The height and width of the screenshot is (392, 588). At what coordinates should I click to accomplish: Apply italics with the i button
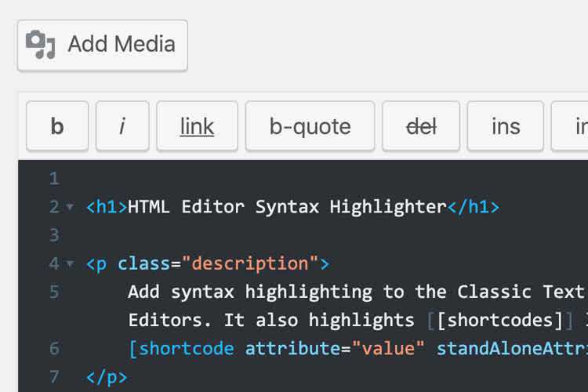click(122, 126)
